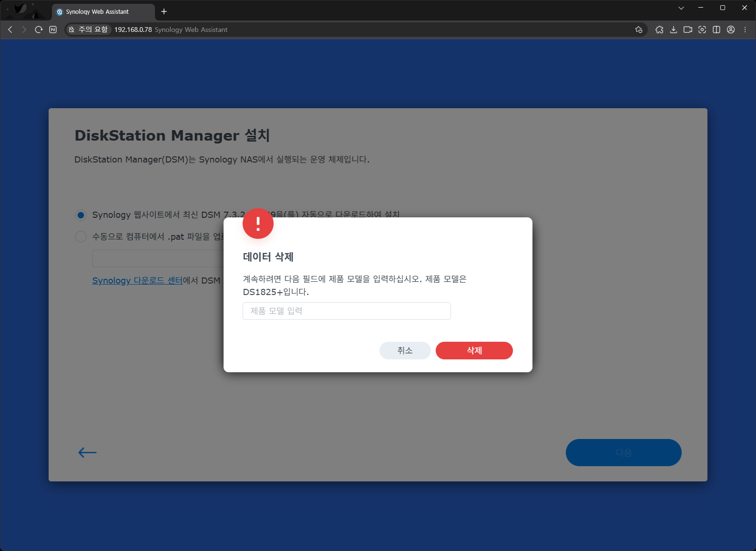The width and height of the screenshot is (756, 551).
Task: Toggle the browser side panel
Action: (716, 30)
